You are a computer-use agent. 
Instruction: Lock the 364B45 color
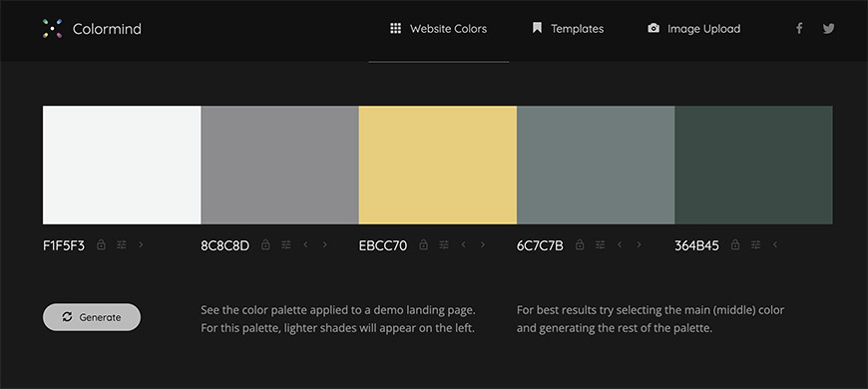[x=735, y=244]
